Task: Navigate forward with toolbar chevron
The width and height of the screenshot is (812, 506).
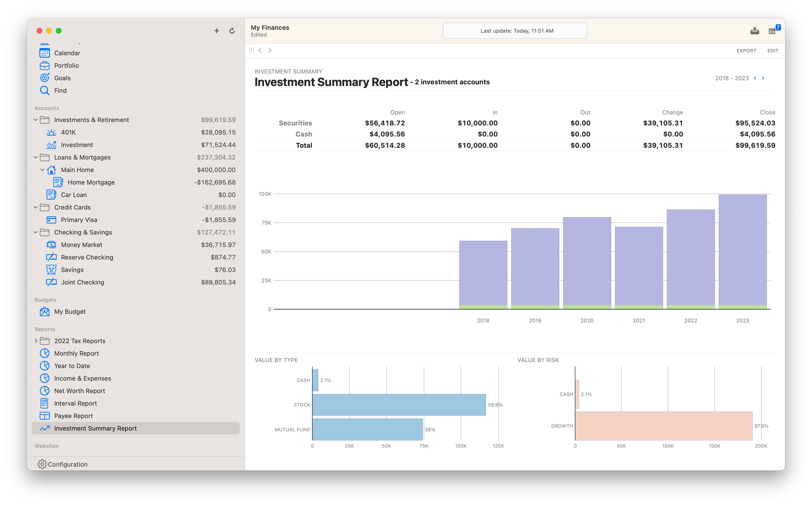Action: click(270, 50)
